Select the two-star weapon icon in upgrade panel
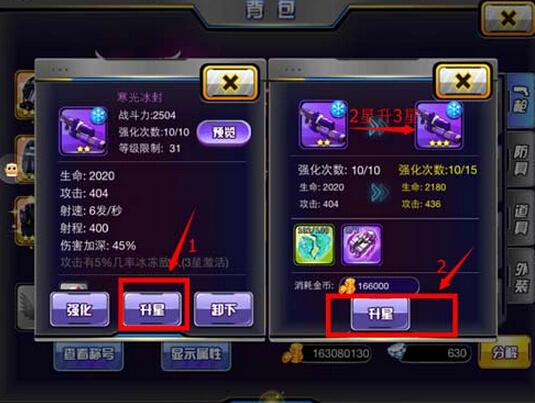Screen dimensions: 535x403 tap(323, 125)
